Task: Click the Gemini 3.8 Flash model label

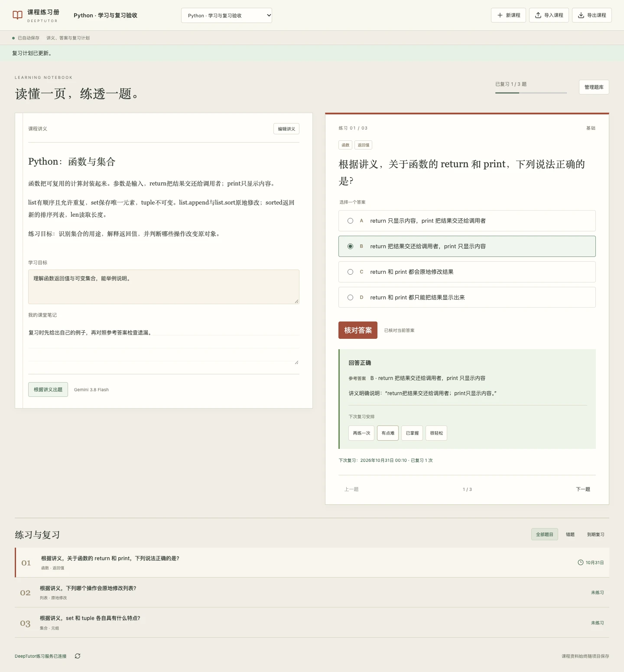Action: click(x=91, y=390)
